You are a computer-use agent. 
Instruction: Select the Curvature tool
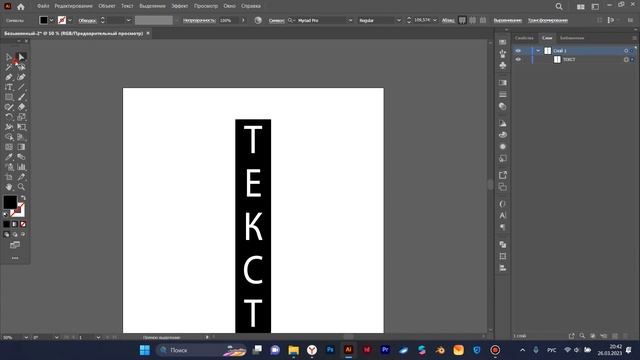pos(21,77)
